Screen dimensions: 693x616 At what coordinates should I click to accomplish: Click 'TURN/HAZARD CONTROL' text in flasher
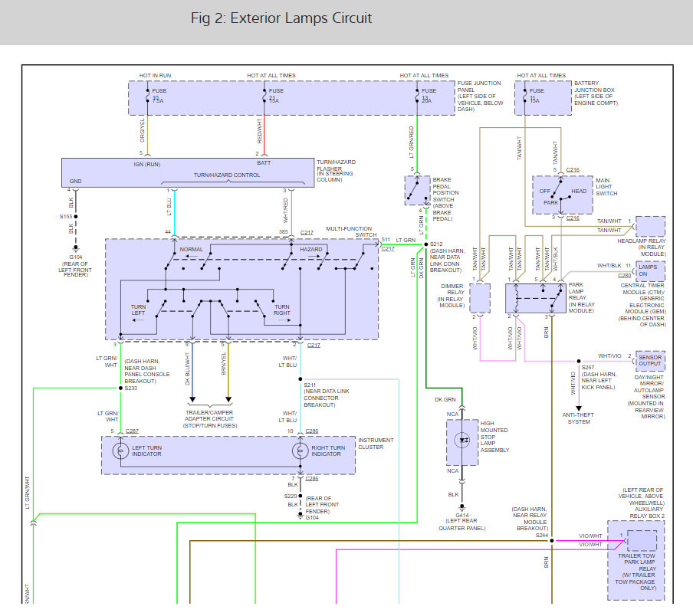pyautogui.click(x=227, y=175)
